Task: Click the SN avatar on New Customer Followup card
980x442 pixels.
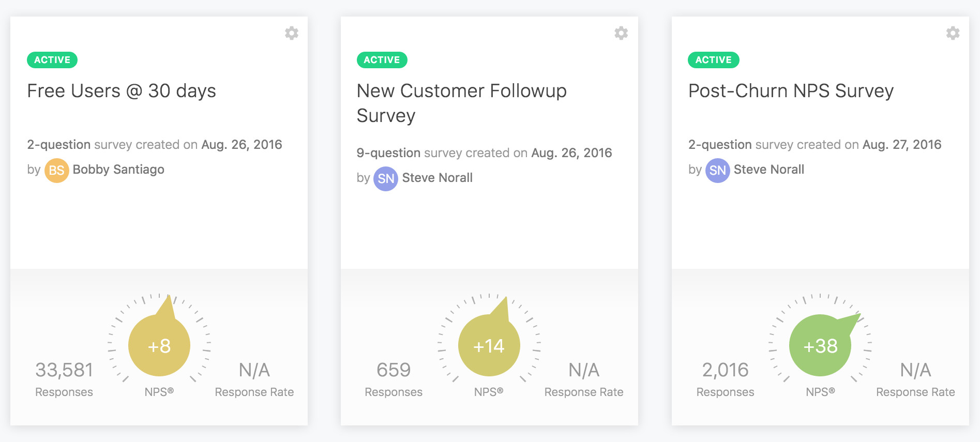Action: click(x=386, y=178)
